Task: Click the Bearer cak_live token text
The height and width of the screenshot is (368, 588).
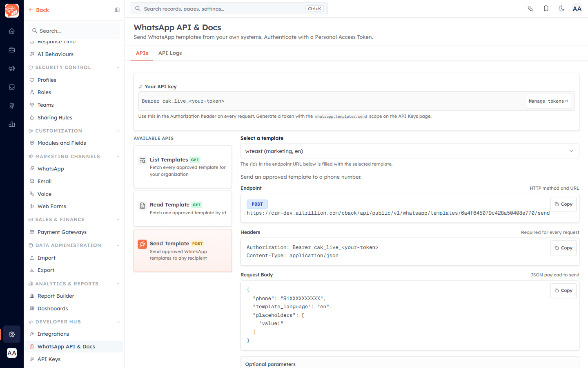Action: coord(183,101)
